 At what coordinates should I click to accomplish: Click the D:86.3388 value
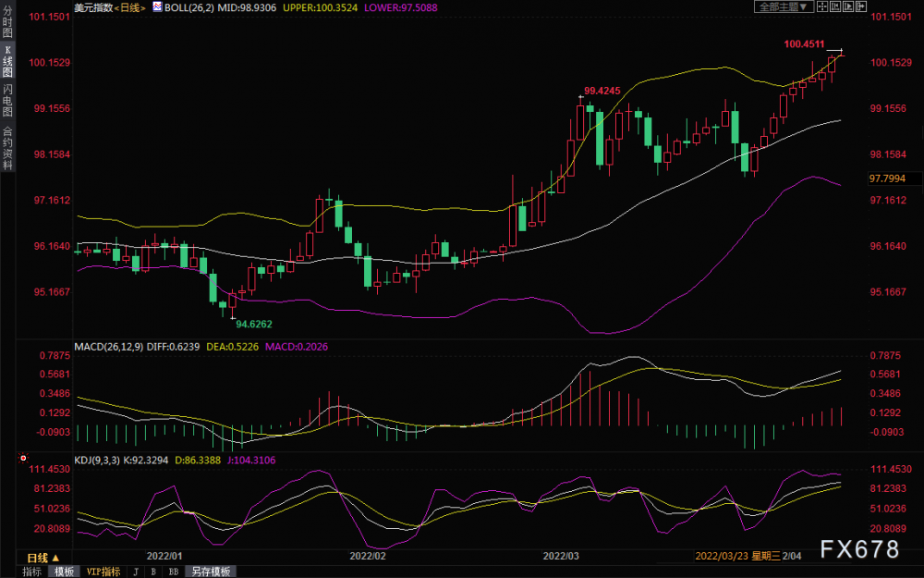[x=198, y=460]
